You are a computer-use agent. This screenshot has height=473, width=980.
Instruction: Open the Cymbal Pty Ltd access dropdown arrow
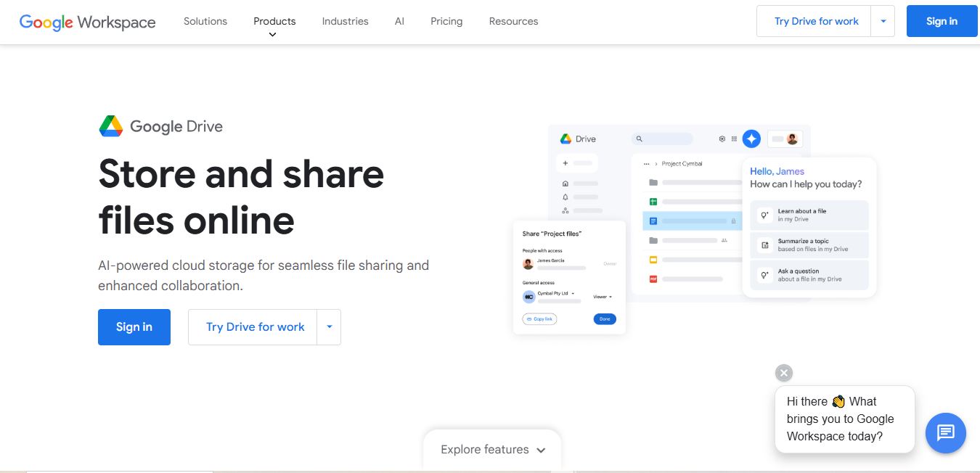573,294
